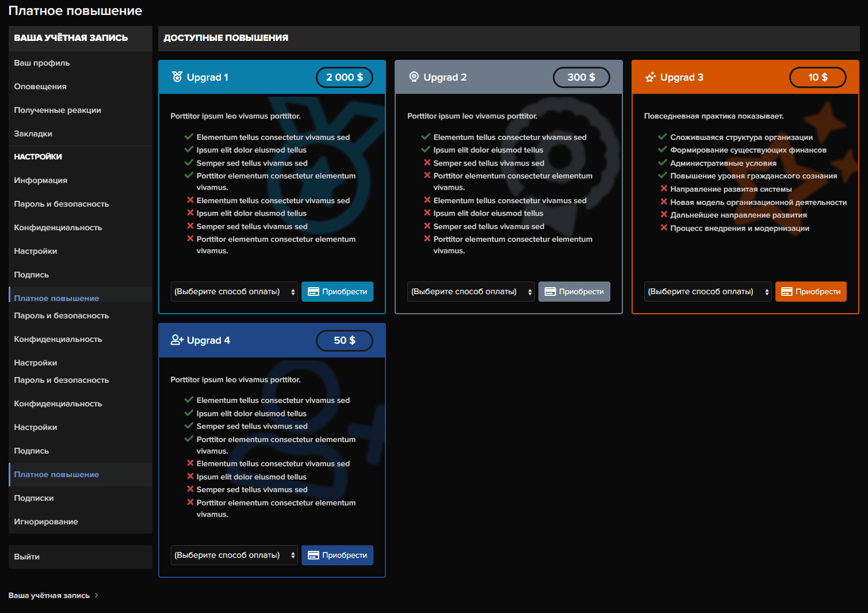Click the badge icon beside Upgrad 2
This screenshot has width=868, height=613.
point(414,77)
